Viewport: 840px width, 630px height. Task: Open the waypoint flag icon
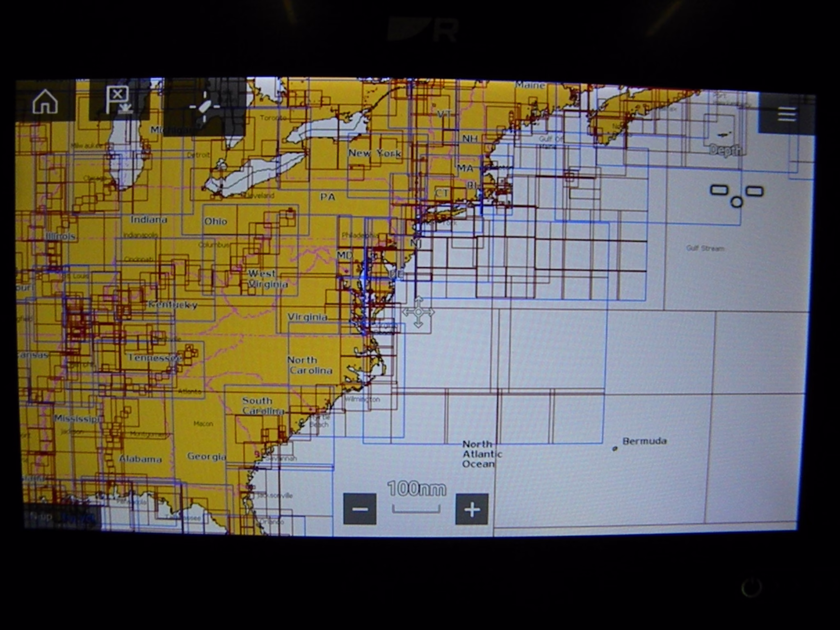pyautogui.click(x=119, y=100)
